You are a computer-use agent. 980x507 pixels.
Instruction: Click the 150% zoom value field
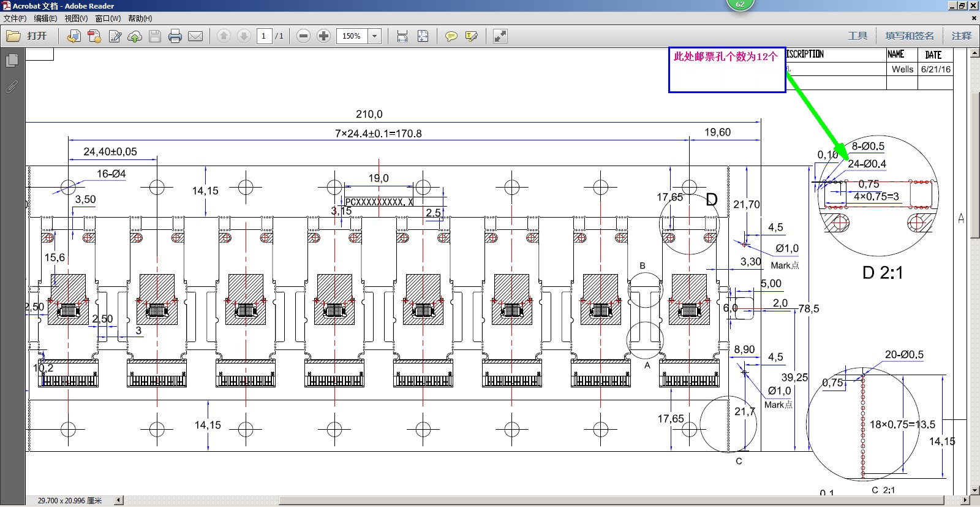352,36
